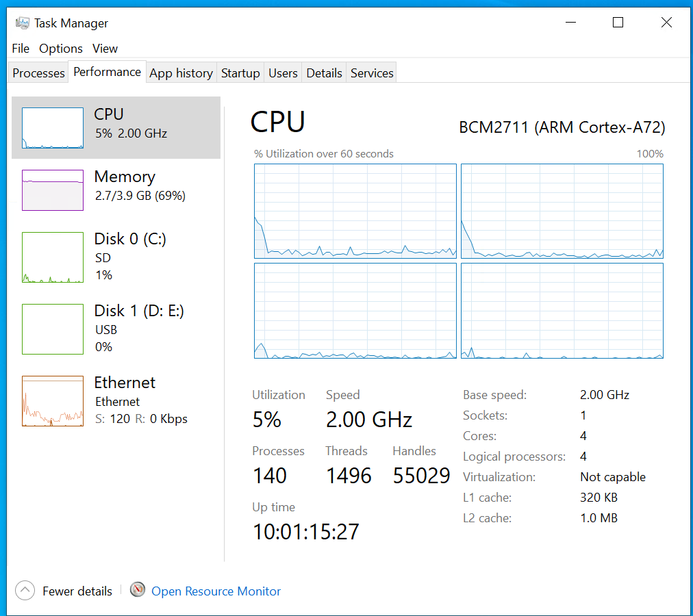Click the Base speed 2.00 GHz value
The width and height of the screenshot is (693, 616).
pyautogui.click(x=605, y=395)
